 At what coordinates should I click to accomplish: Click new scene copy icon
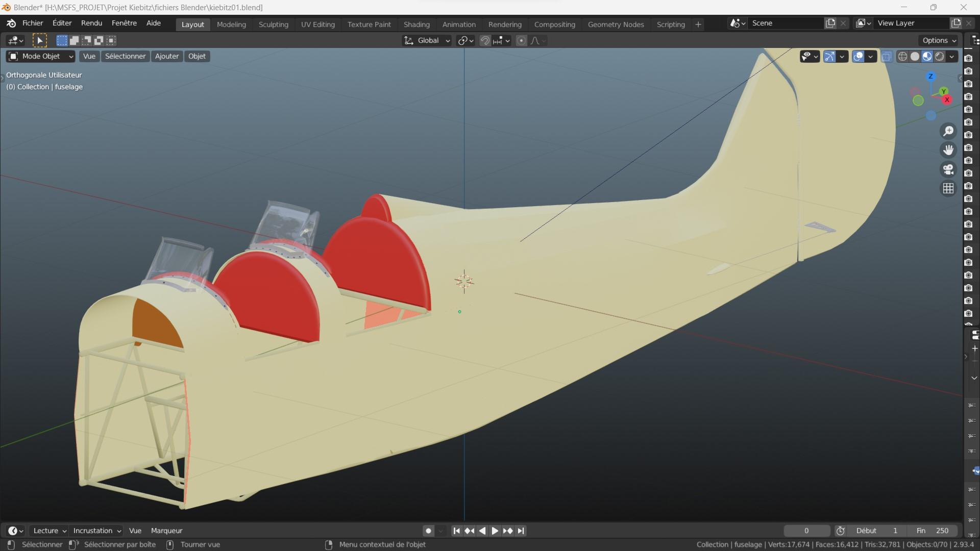point(830,23)
